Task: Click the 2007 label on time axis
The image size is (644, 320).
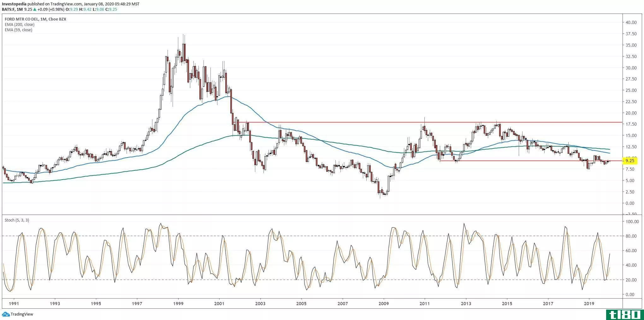Action: [343, 304]
